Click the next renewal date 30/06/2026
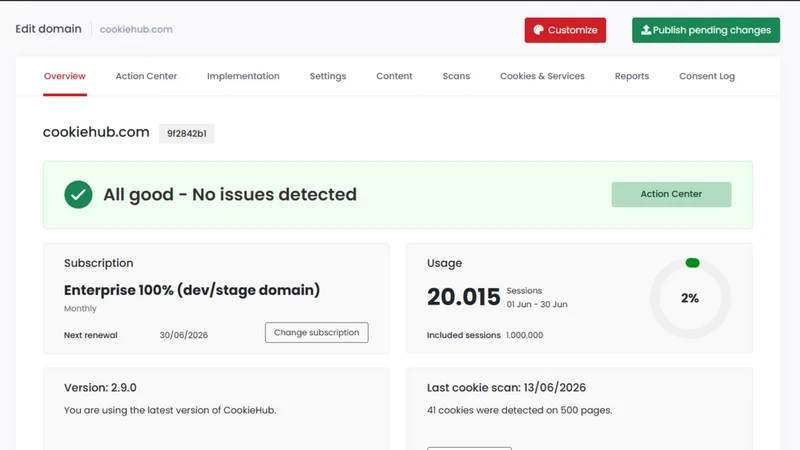This screenshot has width=800, height=450. point(184,335)
